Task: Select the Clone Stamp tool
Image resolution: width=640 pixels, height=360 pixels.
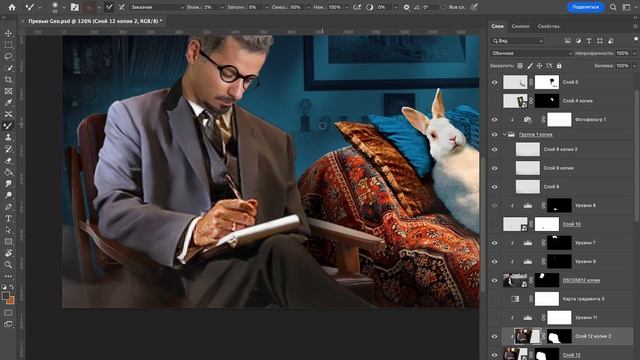Action: (x=8, y=137)
